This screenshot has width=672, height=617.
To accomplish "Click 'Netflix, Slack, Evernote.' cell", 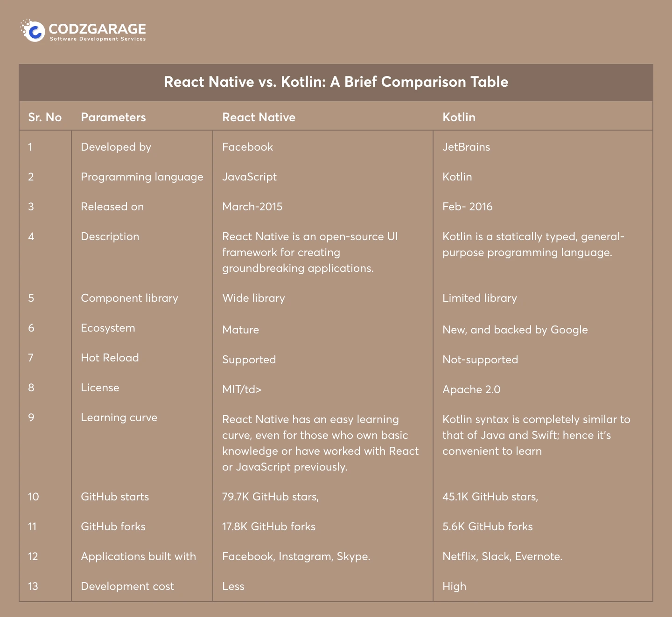I will pos(502,556).
